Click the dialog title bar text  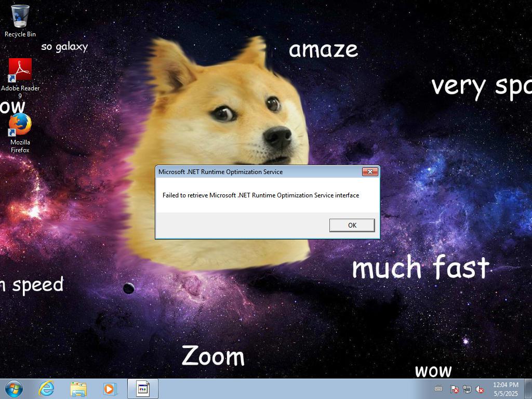point(220,172)
